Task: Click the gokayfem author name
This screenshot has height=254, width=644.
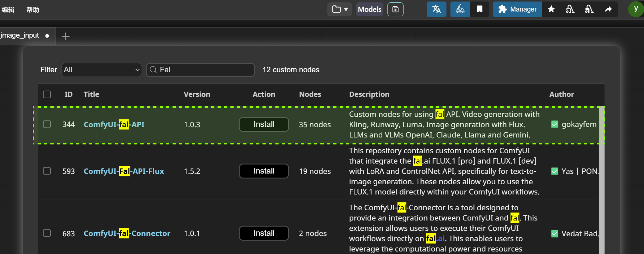Action: pos(579,125)
